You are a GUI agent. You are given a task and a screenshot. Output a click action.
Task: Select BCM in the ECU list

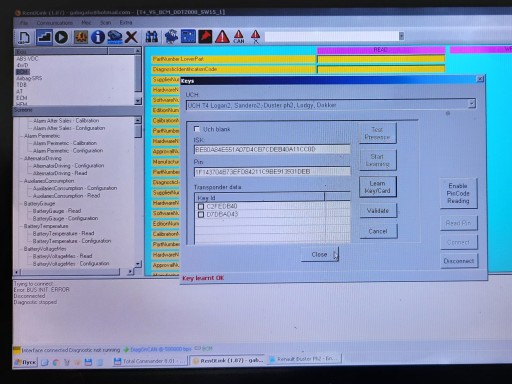point(23,72)
